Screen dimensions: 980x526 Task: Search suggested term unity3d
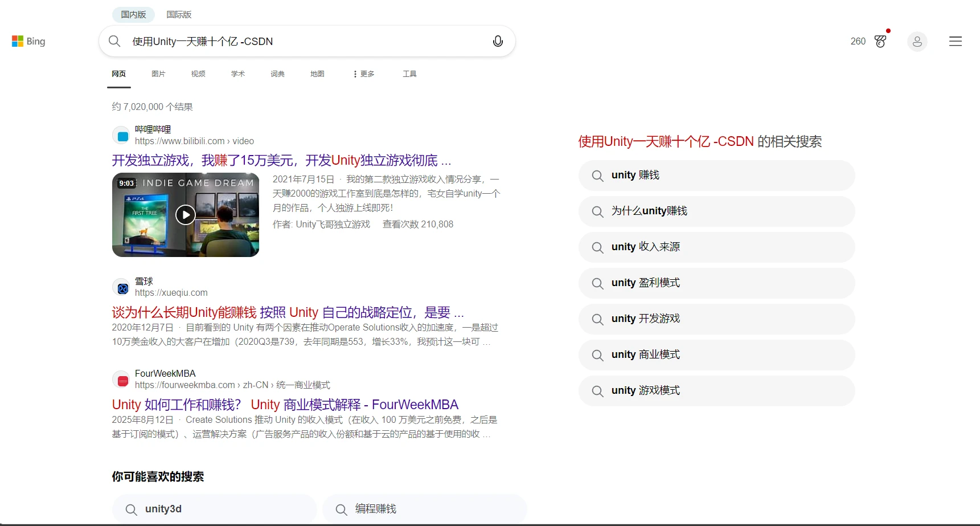pyautogui.click(x=214, y=509)
